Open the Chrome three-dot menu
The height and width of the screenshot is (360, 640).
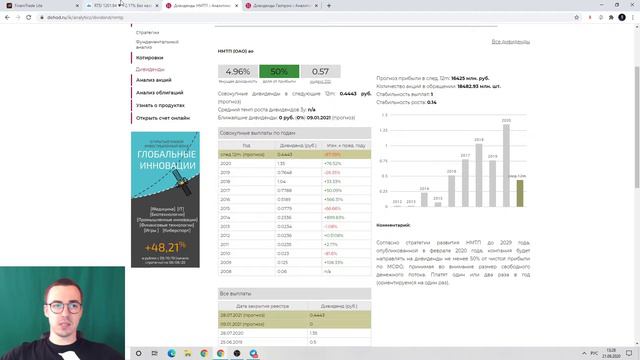point(633,18)
